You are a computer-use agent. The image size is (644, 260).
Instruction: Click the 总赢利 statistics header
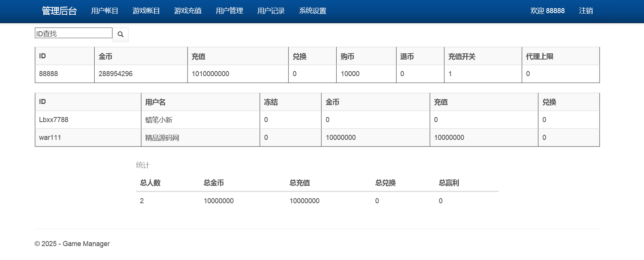[x=449, y=183]
